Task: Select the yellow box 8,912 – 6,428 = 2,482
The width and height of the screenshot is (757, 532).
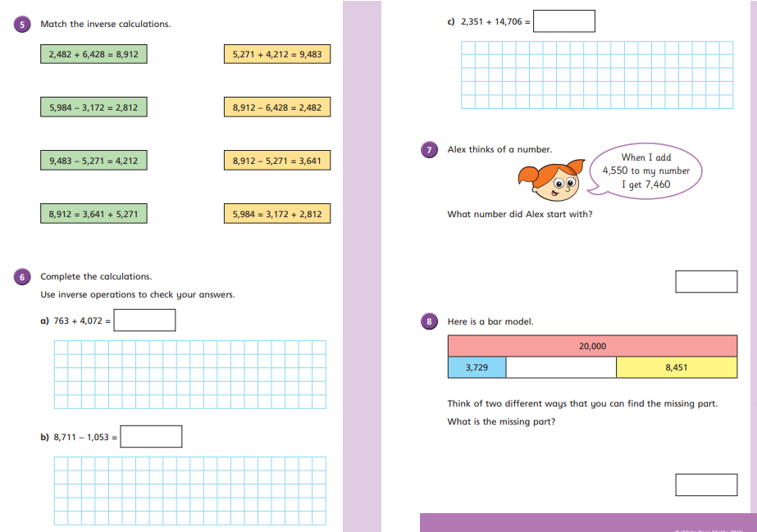Action: [276, 107]
